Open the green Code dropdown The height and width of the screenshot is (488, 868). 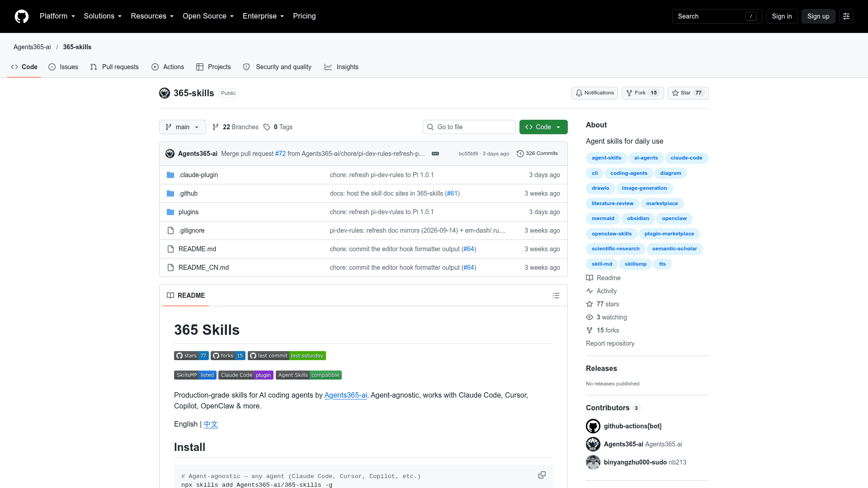coord(543,127)
